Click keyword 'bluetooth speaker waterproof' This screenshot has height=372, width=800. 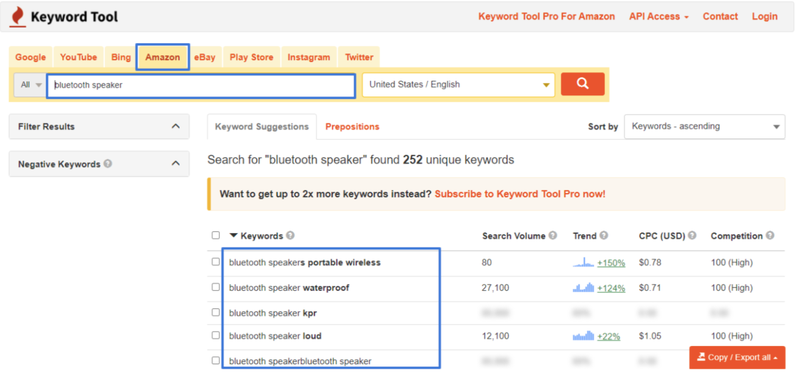pos(289,287)
